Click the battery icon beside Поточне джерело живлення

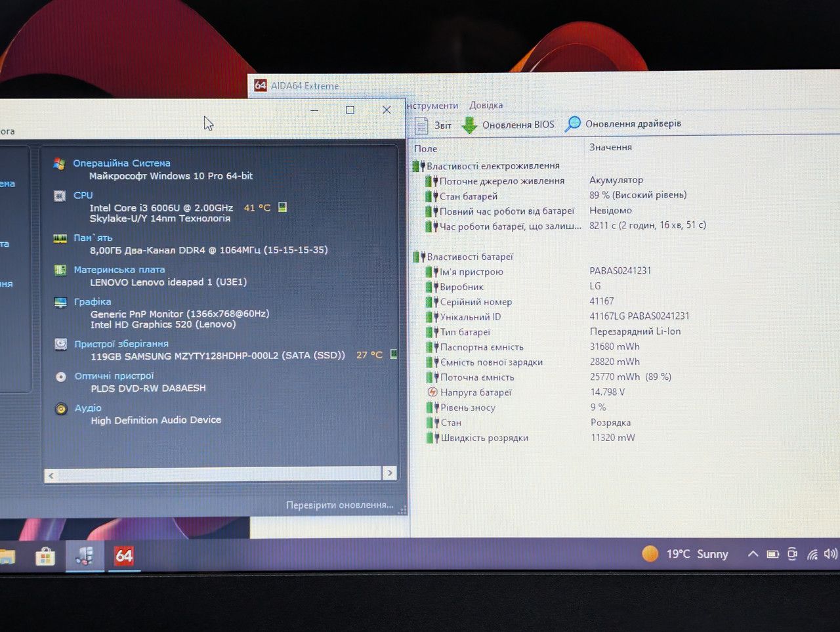tap(431, 181)
